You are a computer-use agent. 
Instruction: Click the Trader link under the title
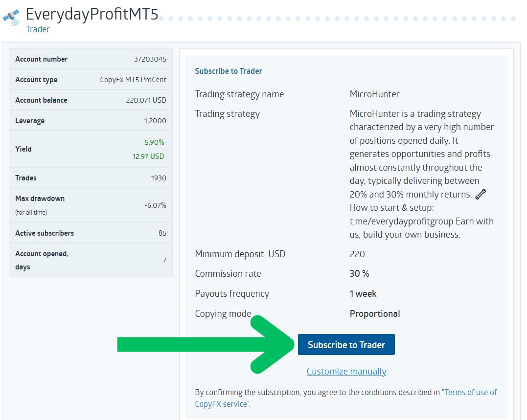(38, 29)
